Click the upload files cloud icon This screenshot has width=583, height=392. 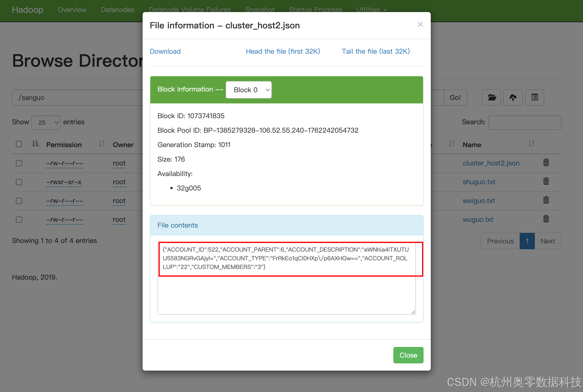coord(513,98)
